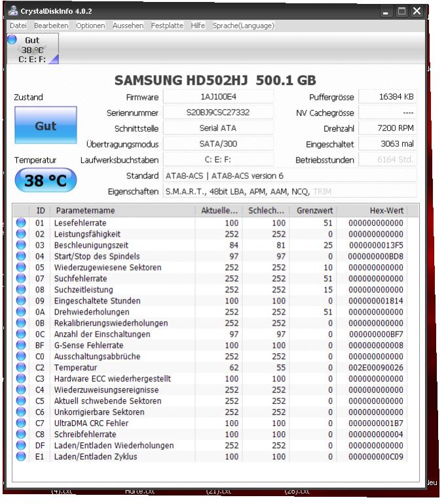Click the status icon for Drehwiederholungen
This screenshot has width=446, height=504.
coord(21,311)
